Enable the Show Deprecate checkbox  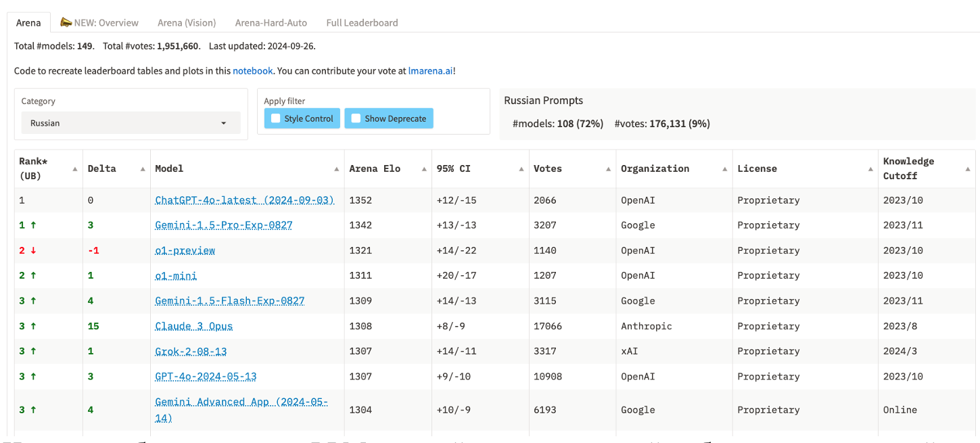coord(356,118)
